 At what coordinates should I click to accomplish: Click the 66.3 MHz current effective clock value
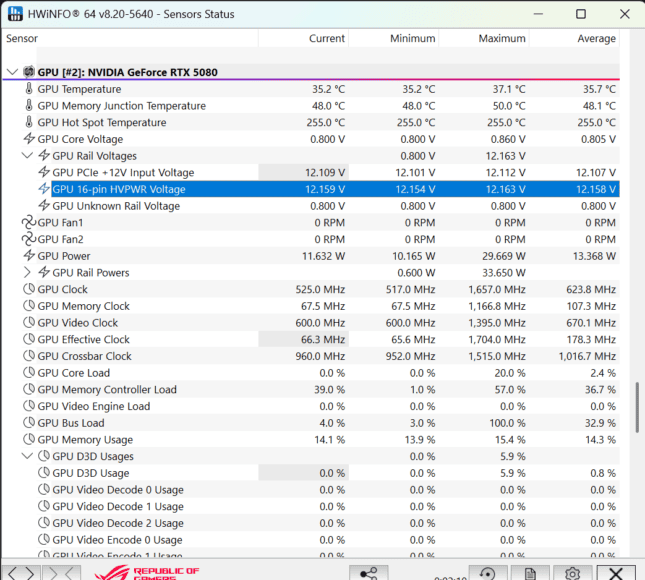coord(323,339)
